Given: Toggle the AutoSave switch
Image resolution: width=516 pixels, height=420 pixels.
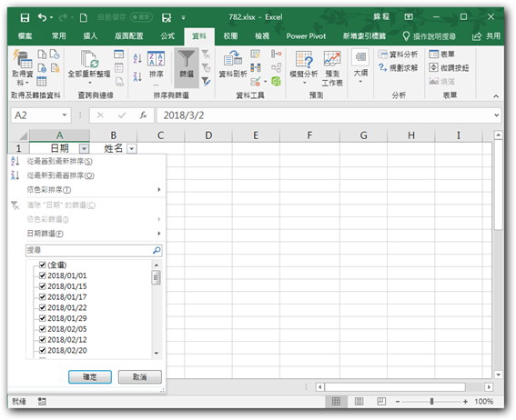Looking at the screenshot, I should (x=141, y=17).
